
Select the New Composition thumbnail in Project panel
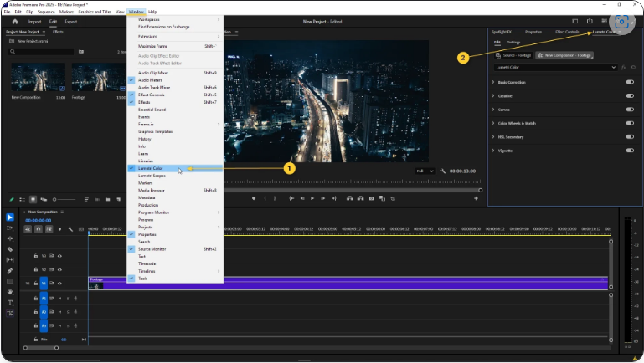coord(38,77)
